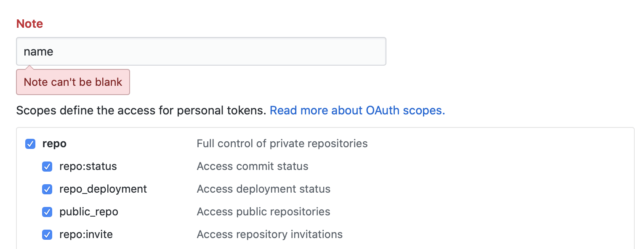Toggle the repo:invite checkbox

[x=47, y=234]
